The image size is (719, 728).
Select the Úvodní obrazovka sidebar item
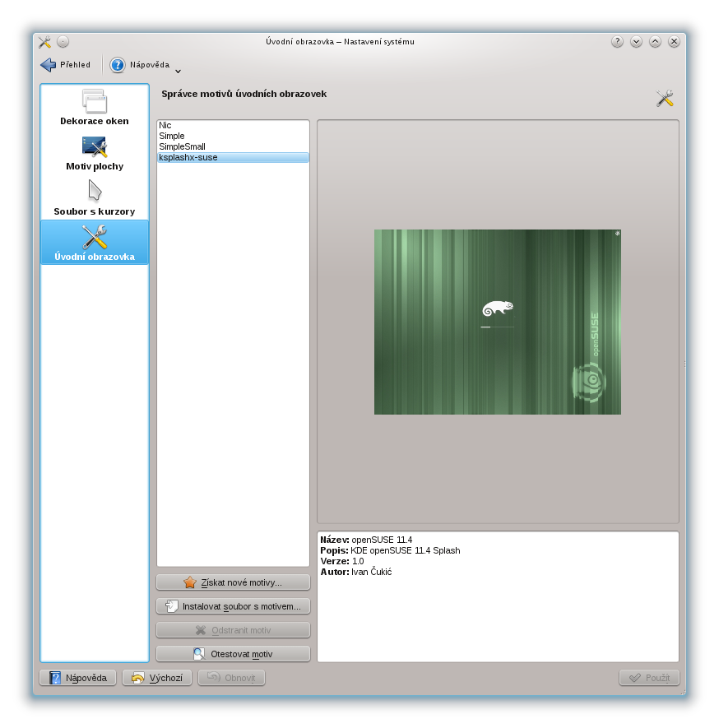95,243
